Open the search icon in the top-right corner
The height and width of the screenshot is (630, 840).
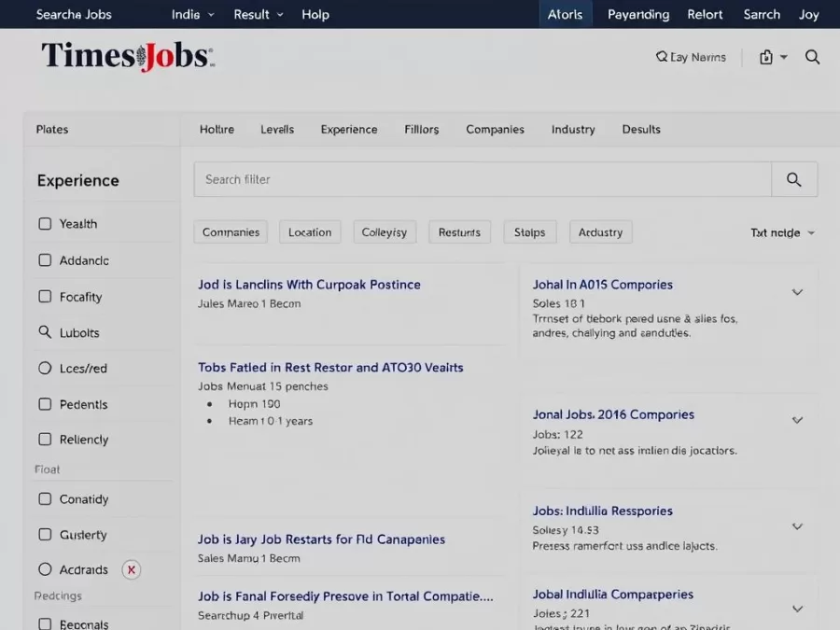coord(812,57)
